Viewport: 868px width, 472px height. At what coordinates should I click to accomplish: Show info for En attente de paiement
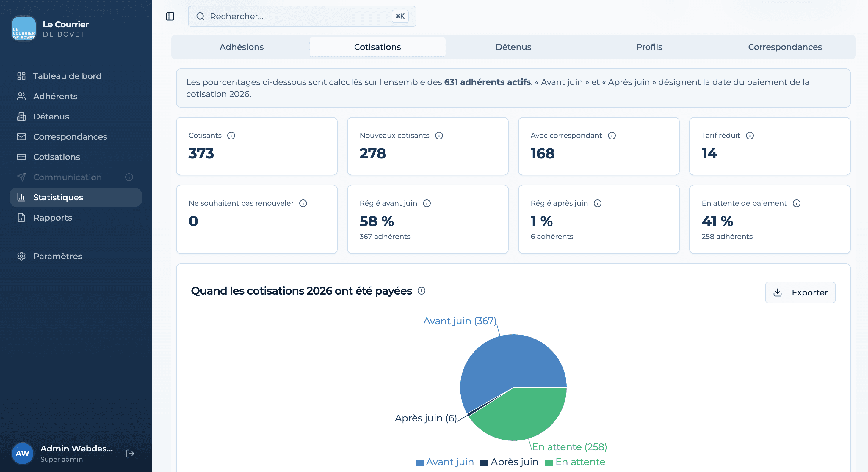797,203
